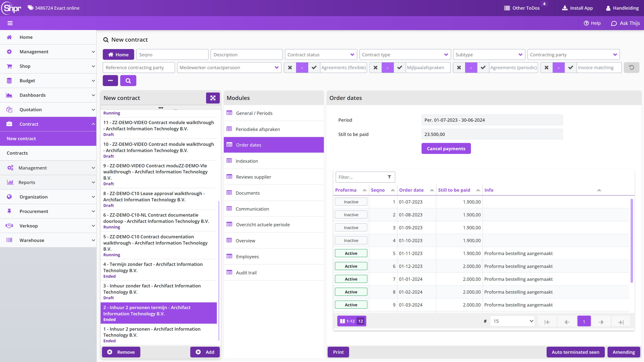Open Contract status dropdown
The image size is (644, 362).
321,55
